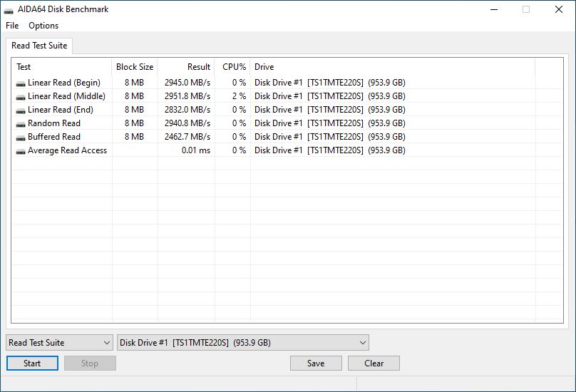576x392 pixels.
Task: Clear the benchmark results
Action: (374, 363)
